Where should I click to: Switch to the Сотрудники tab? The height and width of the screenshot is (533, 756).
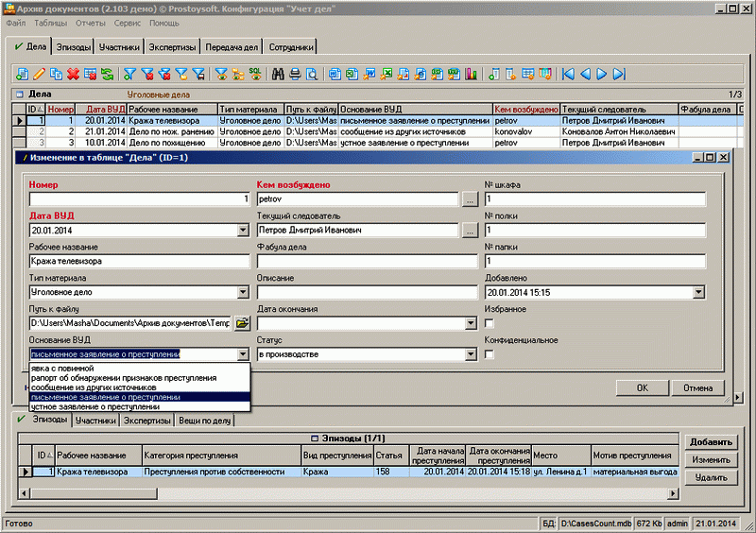(291, 46)
